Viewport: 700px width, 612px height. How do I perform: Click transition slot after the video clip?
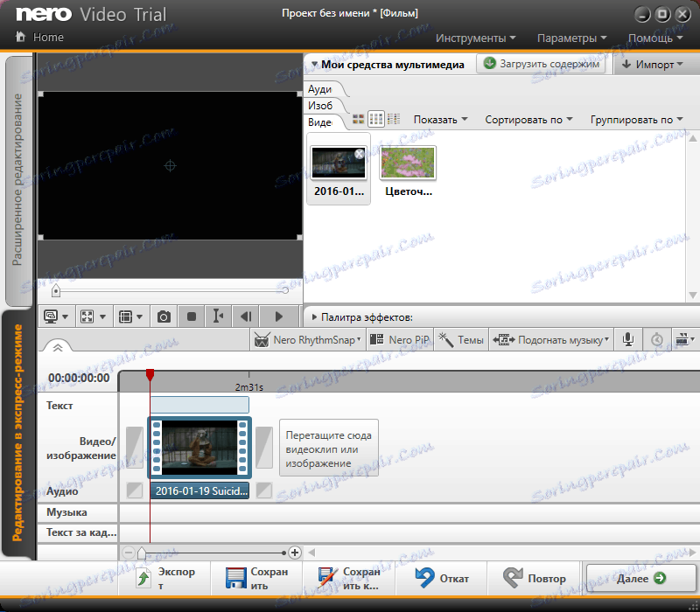click(x=264, y=448)
